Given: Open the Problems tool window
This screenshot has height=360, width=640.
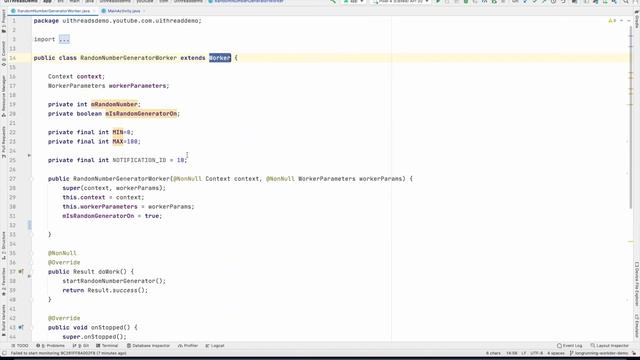Looking at the screenshot, I should tap(50, 346).
